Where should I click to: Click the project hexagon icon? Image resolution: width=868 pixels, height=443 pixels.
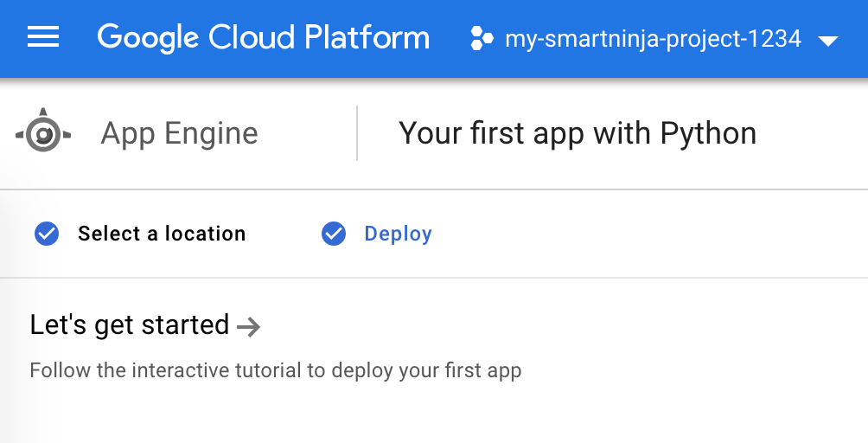coord(482,38)
